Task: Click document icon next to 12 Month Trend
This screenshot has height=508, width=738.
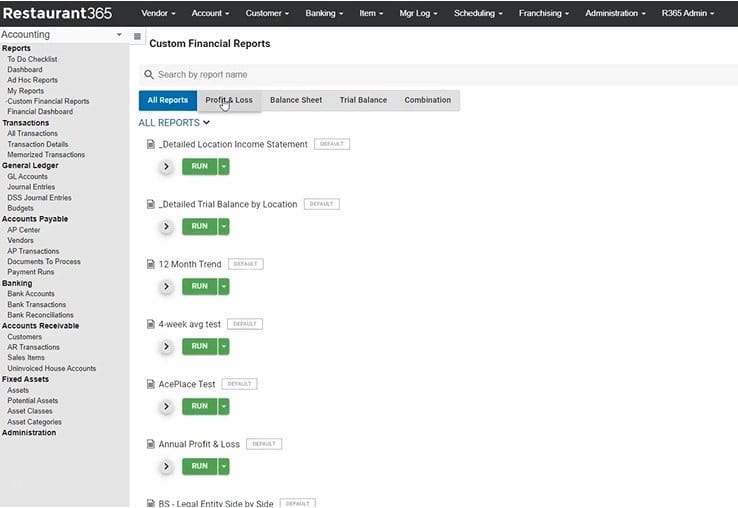Action: 151,264
